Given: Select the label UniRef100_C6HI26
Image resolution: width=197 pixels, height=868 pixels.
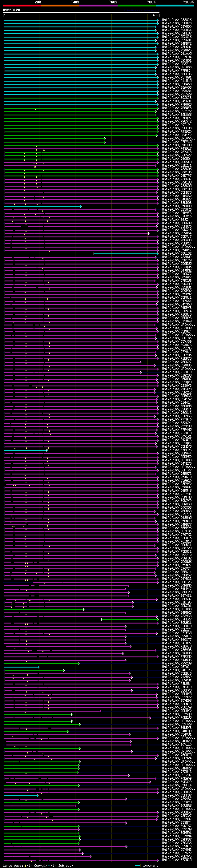Looking at the screenshot, I should coord(177,582).
